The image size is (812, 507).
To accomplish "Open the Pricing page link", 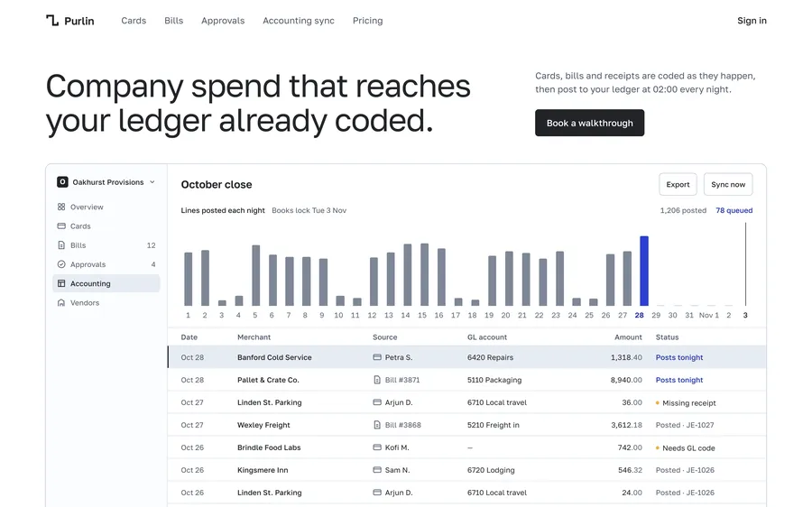I will 368,21.
